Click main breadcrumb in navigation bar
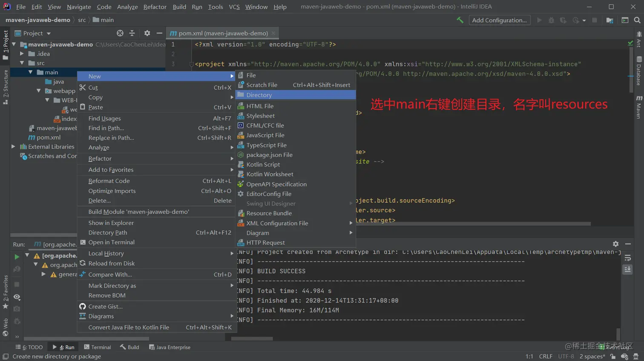Image resolution: width=644 pixels, height=361 pixels. coord(103,20)
